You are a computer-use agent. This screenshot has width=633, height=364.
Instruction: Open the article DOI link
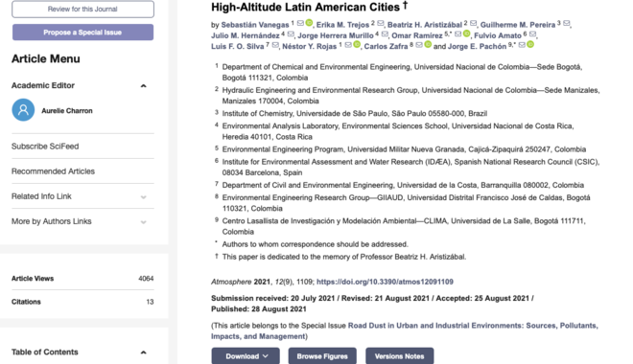[x=385, y=282]
